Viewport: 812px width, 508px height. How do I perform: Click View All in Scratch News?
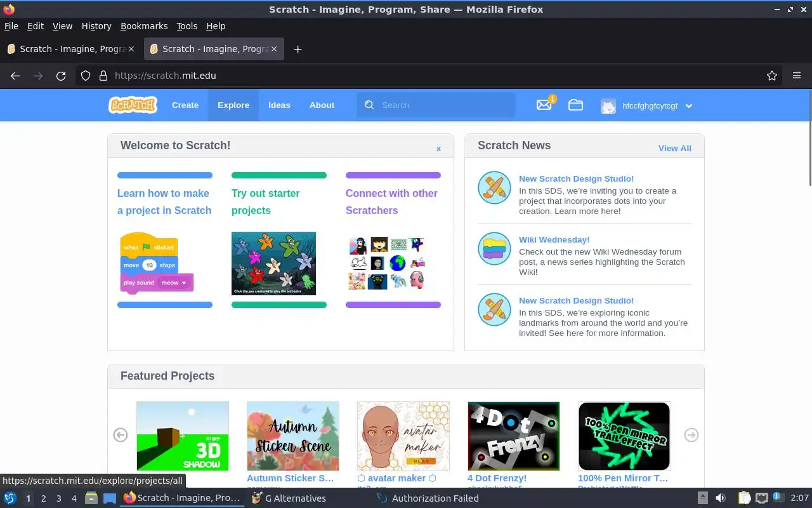pyautogui.click(x=675, y=148)
